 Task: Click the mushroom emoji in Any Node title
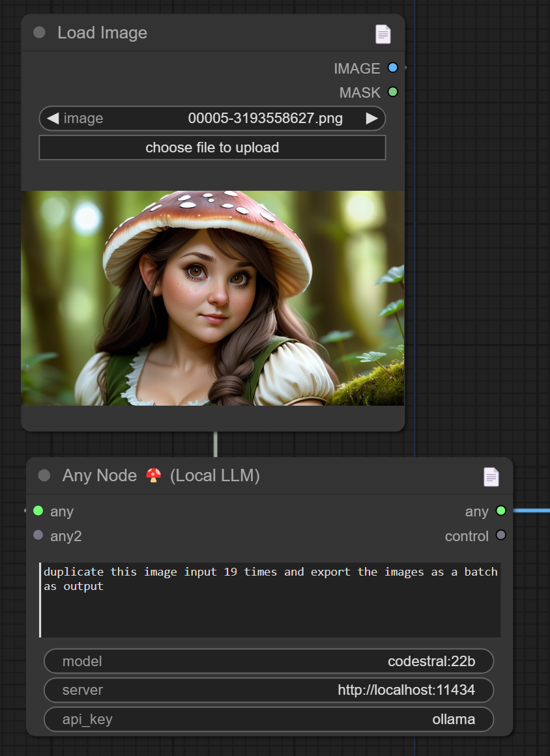154,476
